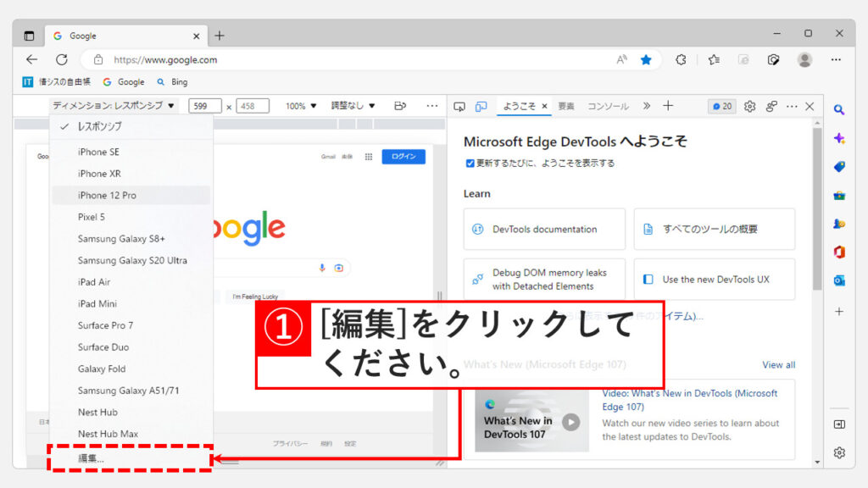Image resolution: width=868 pixels, height=488 pixels.
Task: Select Samsung Galaxy S20 Ultra
Action: tap(131, 260)
